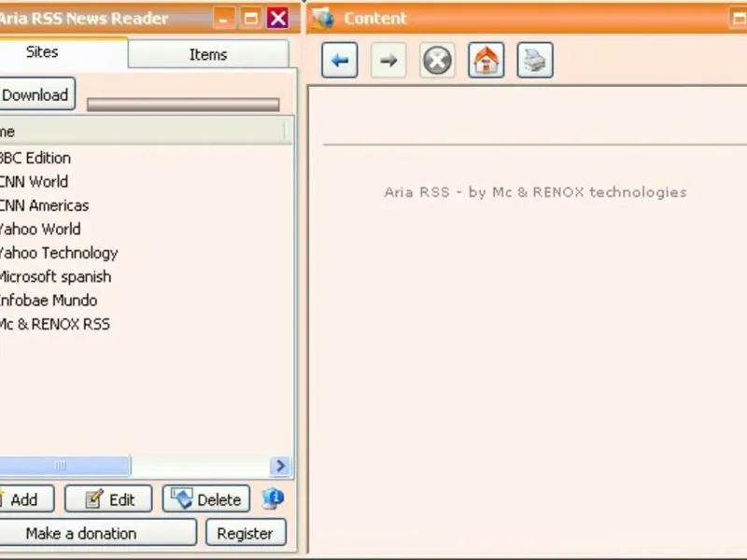The image size is (747, 560).
Task: Open the info globe icon beside Delete
Action: click(273, 498)
